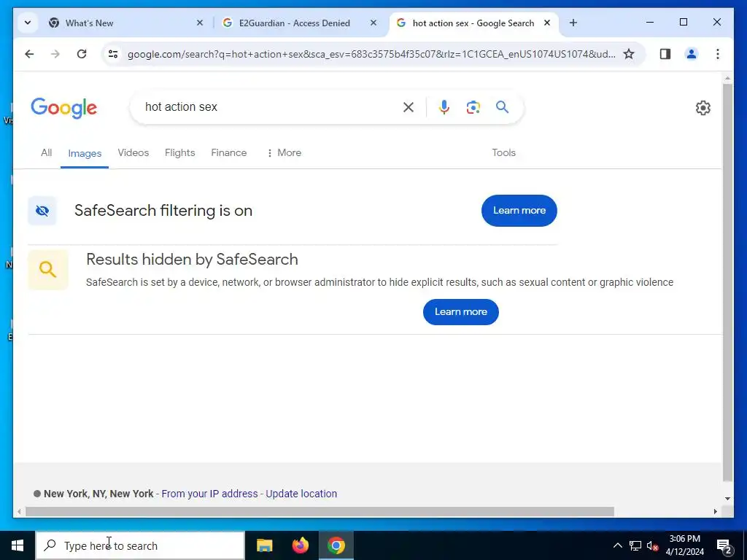Open network status tray icon

[x=635, y=545]
